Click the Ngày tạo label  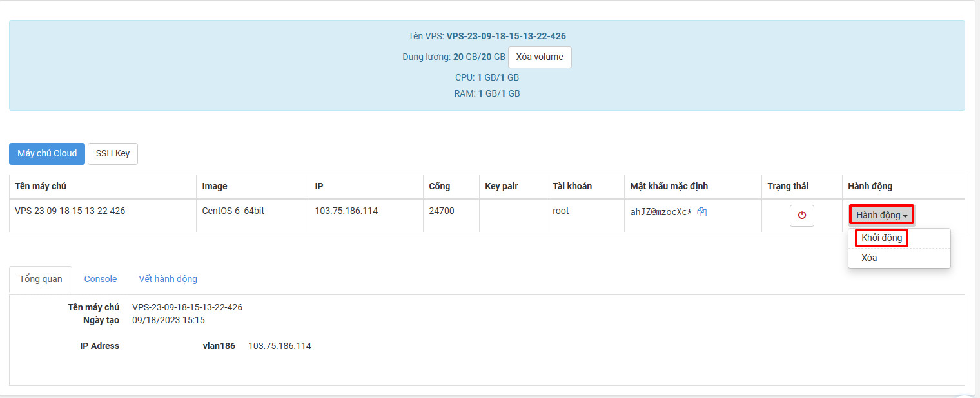click(101, 320)
